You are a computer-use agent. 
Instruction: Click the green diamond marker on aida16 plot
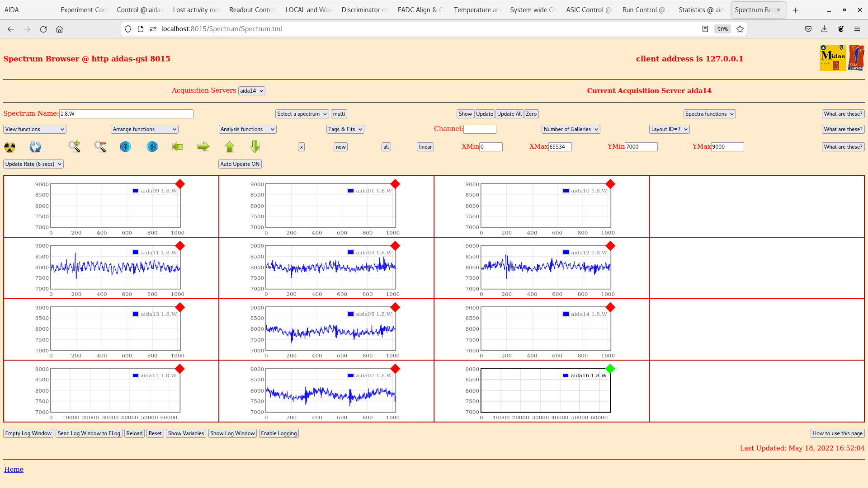click(x=610, y=369)
